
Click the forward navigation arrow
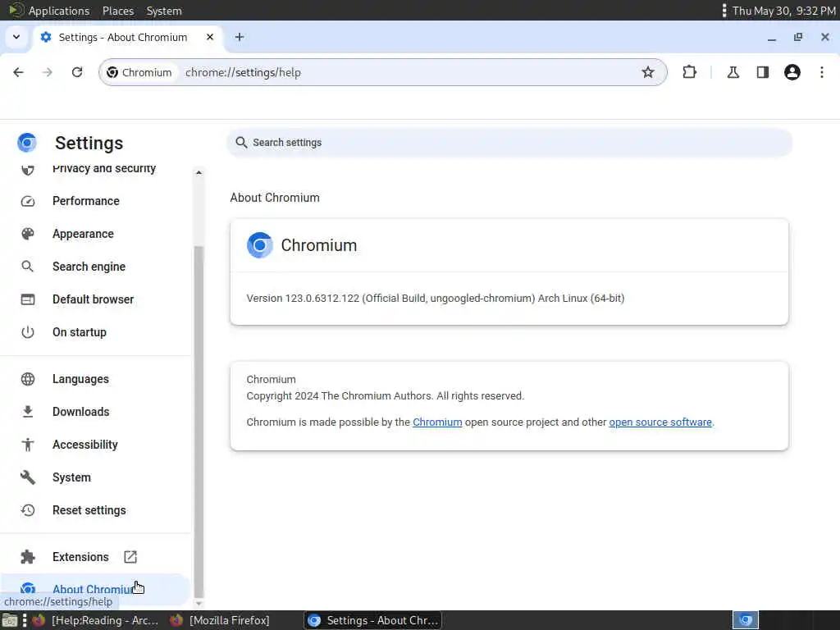pos(48,72)
